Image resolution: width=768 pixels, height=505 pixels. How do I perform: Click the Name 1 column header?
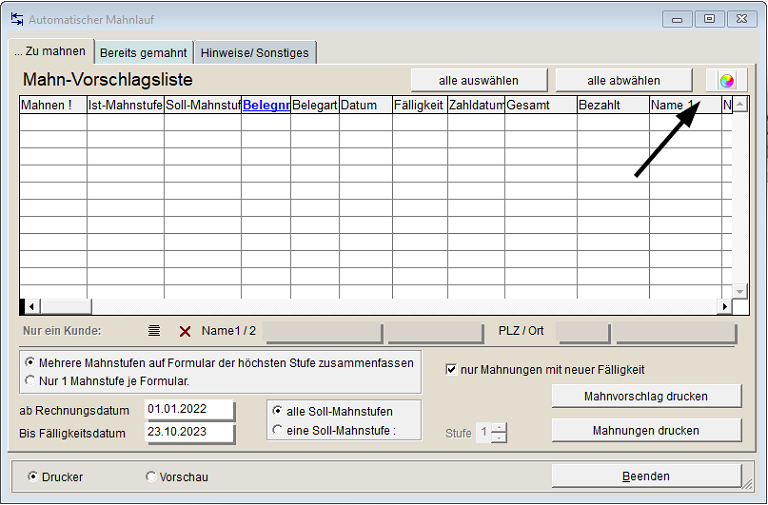coord(686,105)
